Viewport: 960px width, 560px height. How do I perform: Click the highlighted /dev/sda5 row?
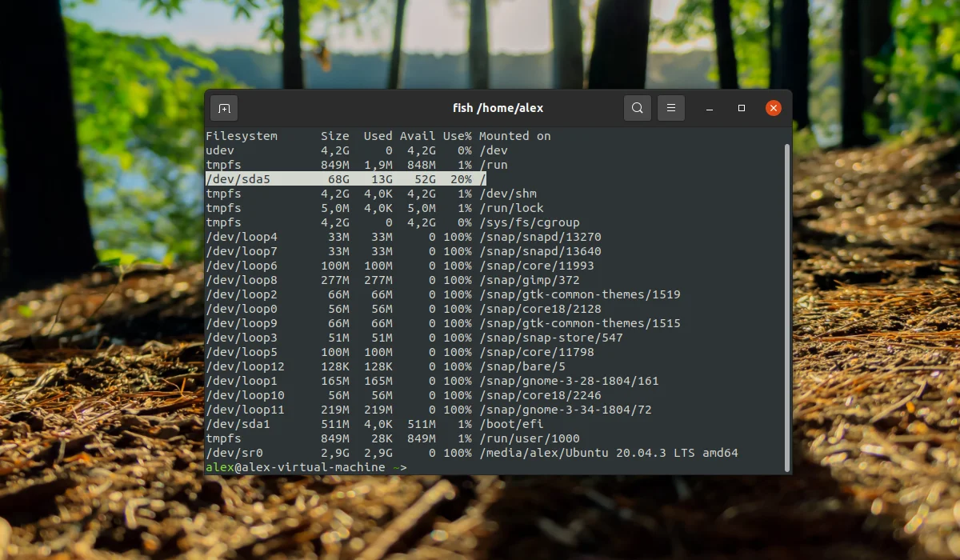click(346, 179)
